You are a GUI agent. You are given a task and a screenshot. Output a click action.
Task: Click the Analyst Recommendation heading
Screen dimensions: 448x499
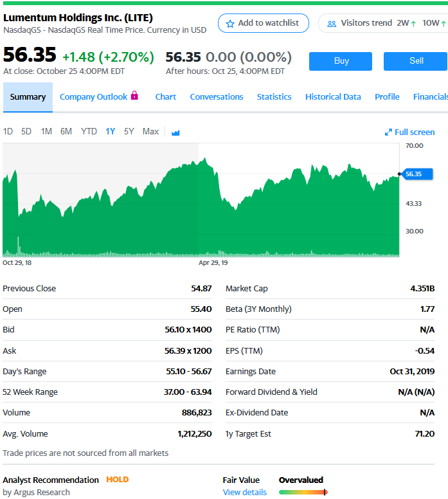pyautogui.click(x=51, y=480)
